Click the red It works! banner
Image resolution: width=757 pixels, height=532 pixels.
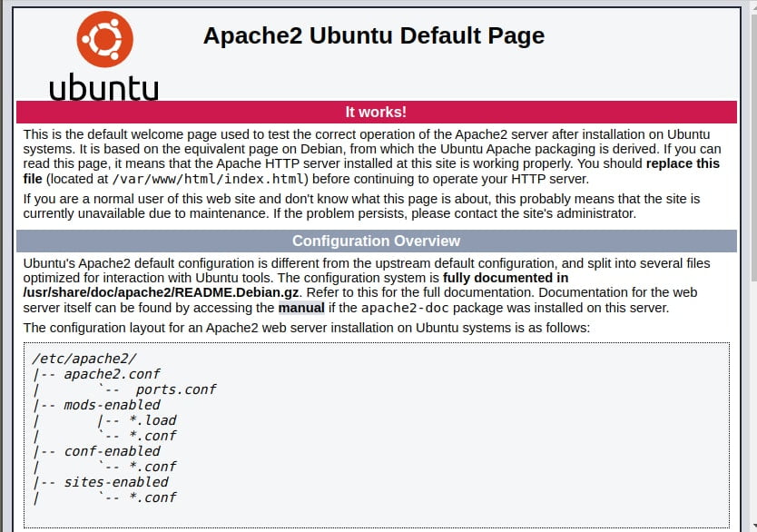[x=376, y=112]
